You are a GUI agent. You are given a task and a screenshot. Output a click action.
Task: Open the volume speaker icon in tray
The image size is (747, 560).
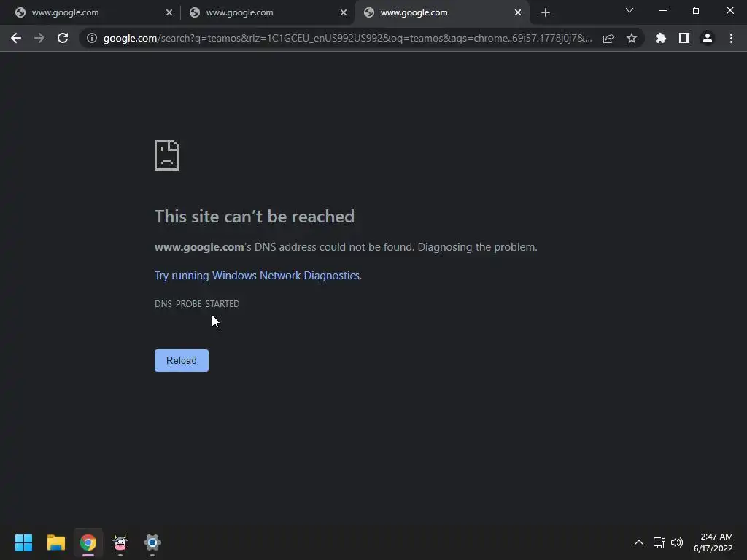677,542
